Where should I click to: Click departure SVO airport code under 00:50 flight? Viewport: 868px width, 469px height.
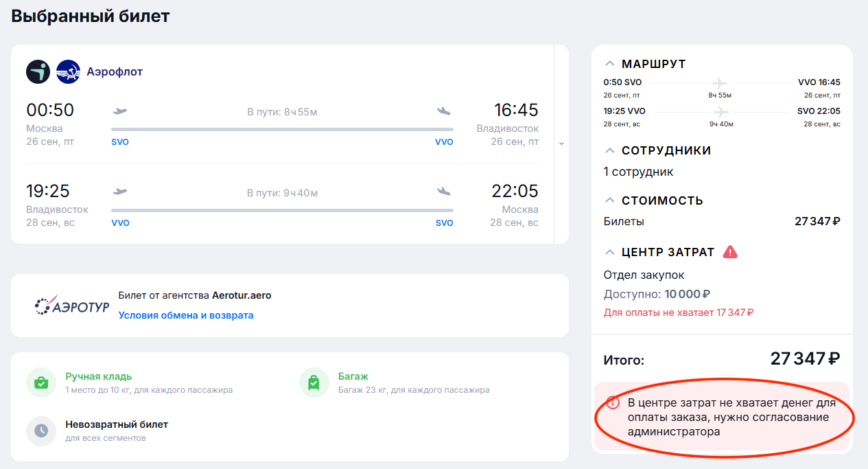120,142
